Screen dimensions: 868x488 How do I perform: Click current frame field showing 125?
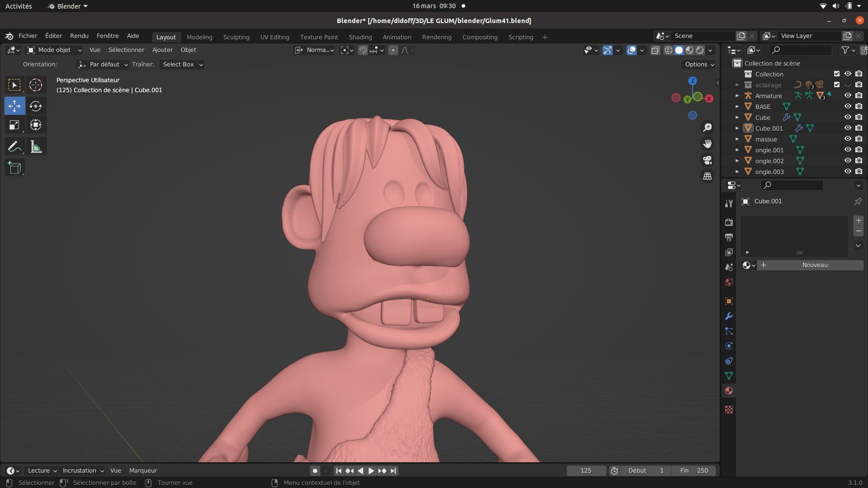pos(586,470)
